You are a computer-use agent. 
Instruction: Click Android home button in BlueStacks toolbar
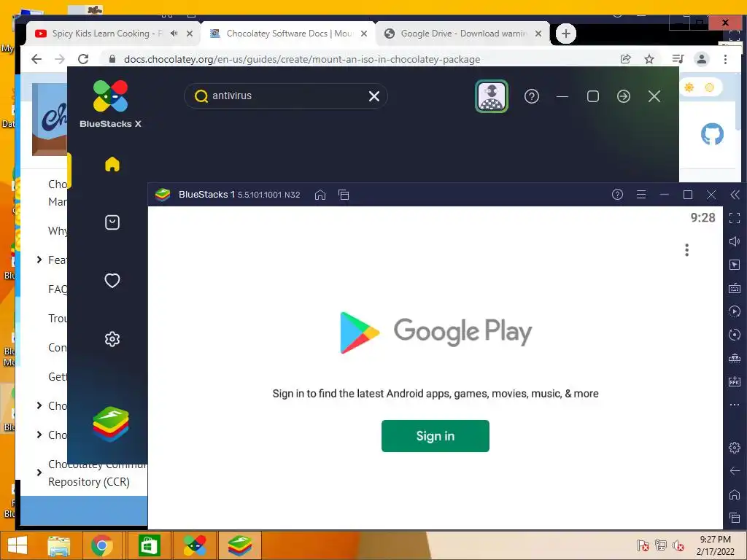point(735,494)
